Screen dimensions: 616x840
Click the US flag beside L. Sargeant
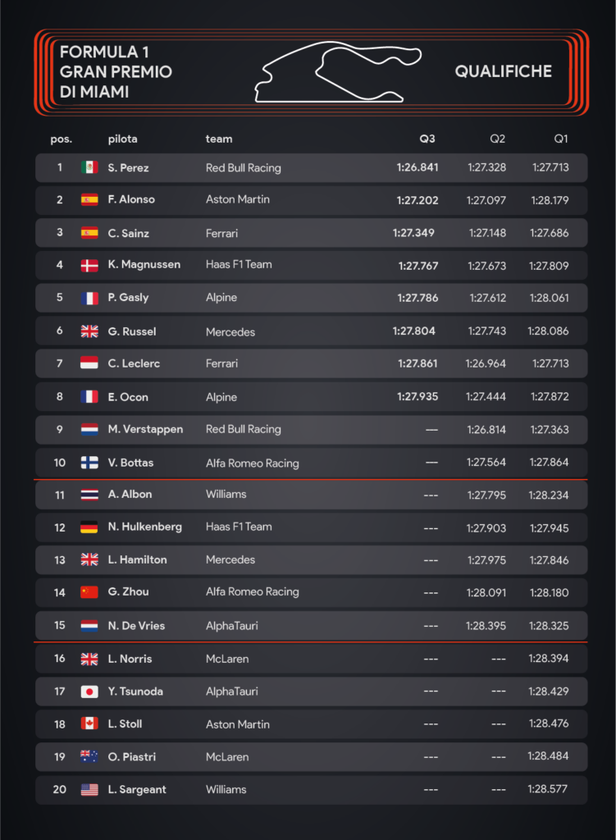click(89, 790)
